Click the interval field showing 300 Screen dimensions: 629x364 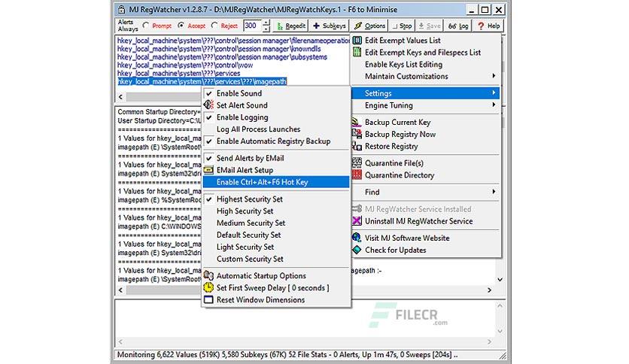click(x=253, y=26)
